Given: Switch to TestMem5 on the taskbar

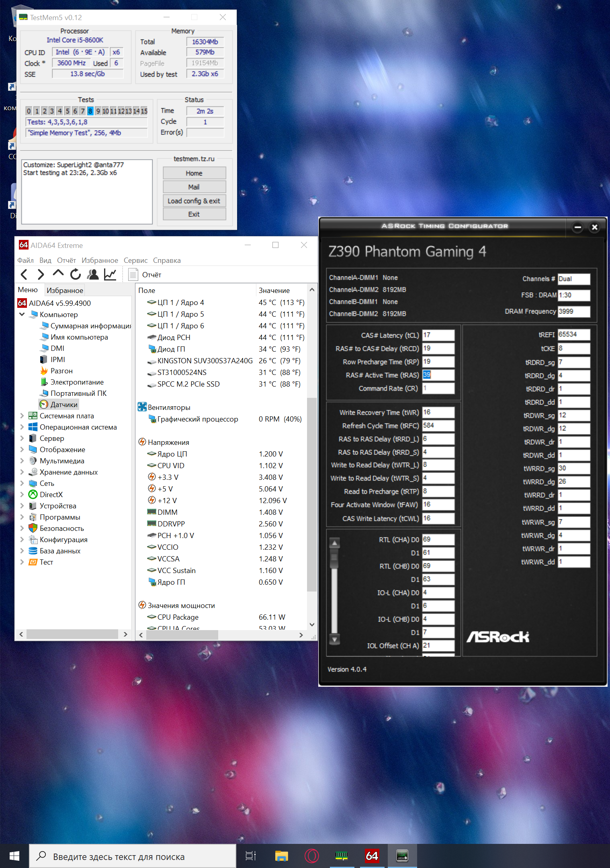Looking at the screenshot, I should click(x=342, y=856).
